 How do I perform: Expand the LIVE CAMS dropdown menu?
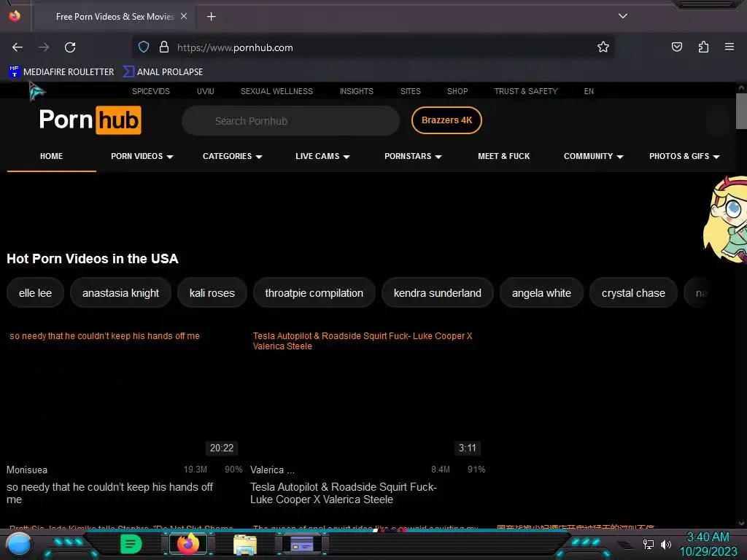322,156
